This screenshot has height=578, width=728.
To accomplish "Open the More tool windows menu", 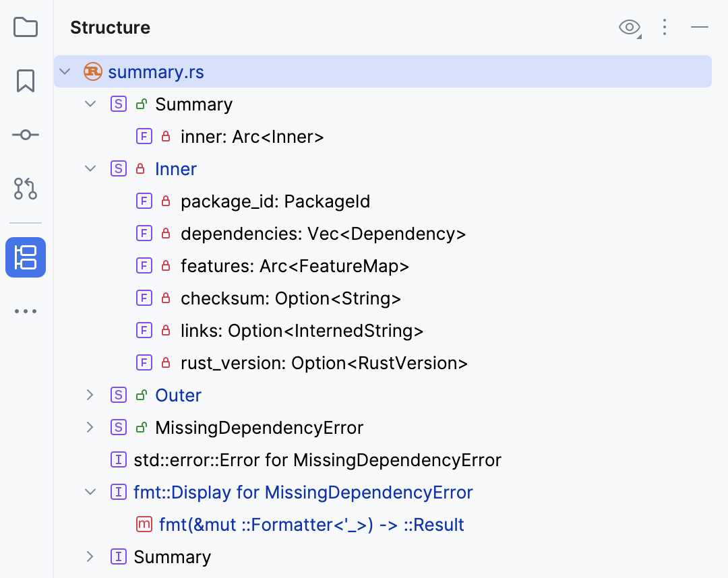I will (25, 311).
